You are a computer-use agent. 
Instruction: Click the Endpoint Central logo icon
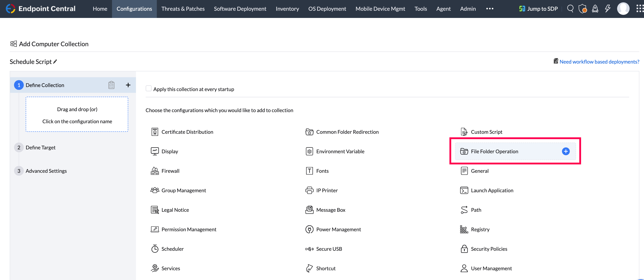(11, 9)
